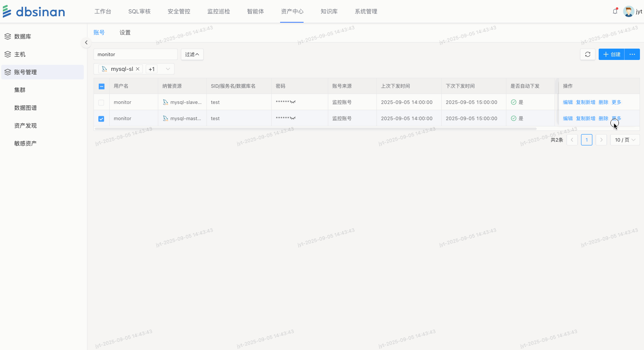This screenshot has height=350, width=644.
Task: Collapse the left sidebar with arrow
Action: [86, 43]
